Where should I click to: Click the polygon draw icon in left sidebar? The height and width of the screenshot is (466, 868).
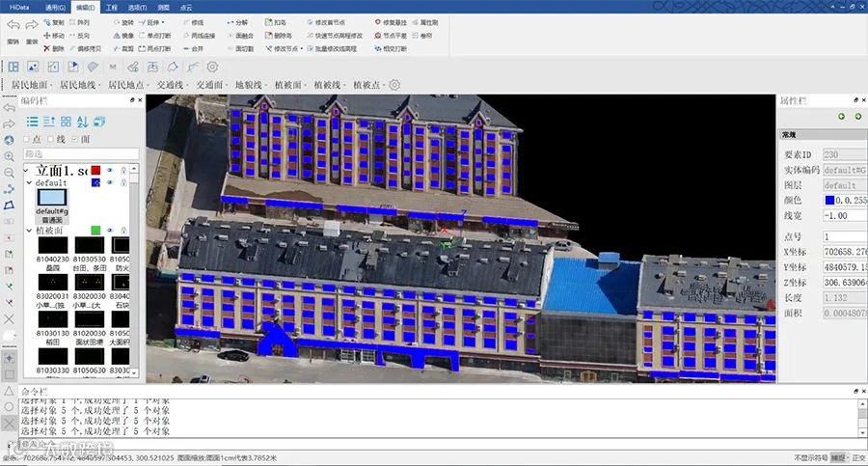coord(9,206)
